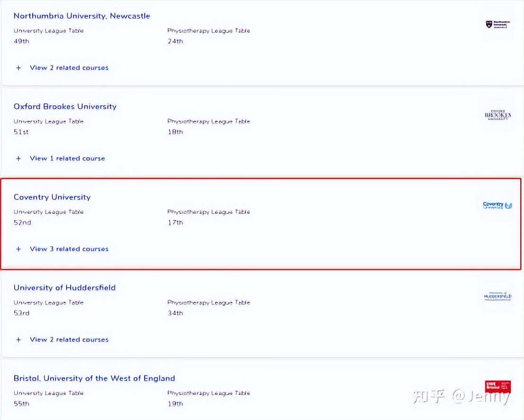Select the Oxford Brookes University name link
Viewport: 524px width, 420px height.
(65, 106)
